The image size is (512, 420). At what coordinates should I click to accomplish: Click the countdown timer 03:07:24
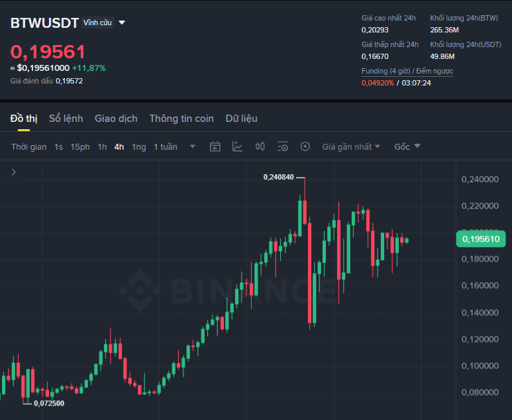(417, 83)
